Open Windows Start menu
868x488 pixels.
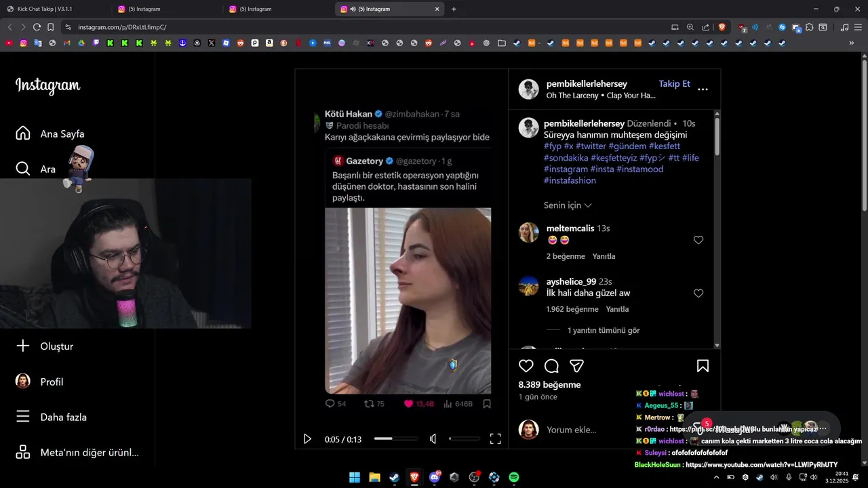click(355, 477)
